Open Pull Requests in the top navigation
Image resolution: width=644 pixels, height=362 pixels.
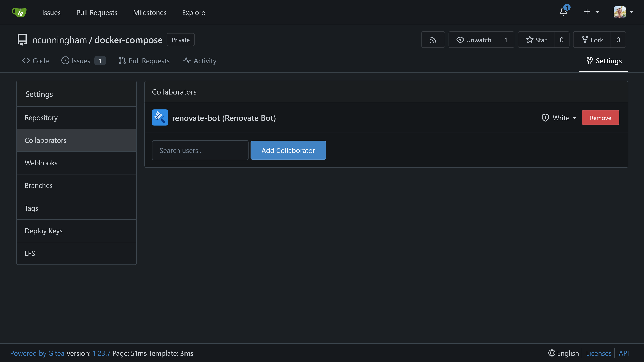(97, 13)
